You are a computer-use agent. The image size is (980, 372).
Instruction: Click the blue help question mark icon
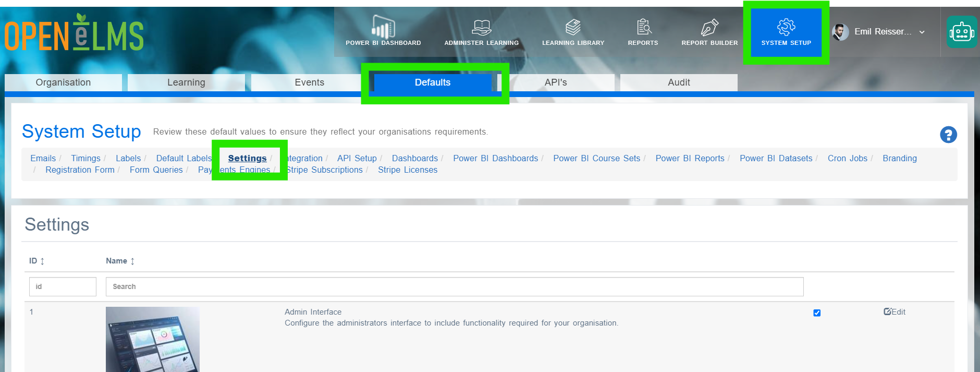click(948, 135)
